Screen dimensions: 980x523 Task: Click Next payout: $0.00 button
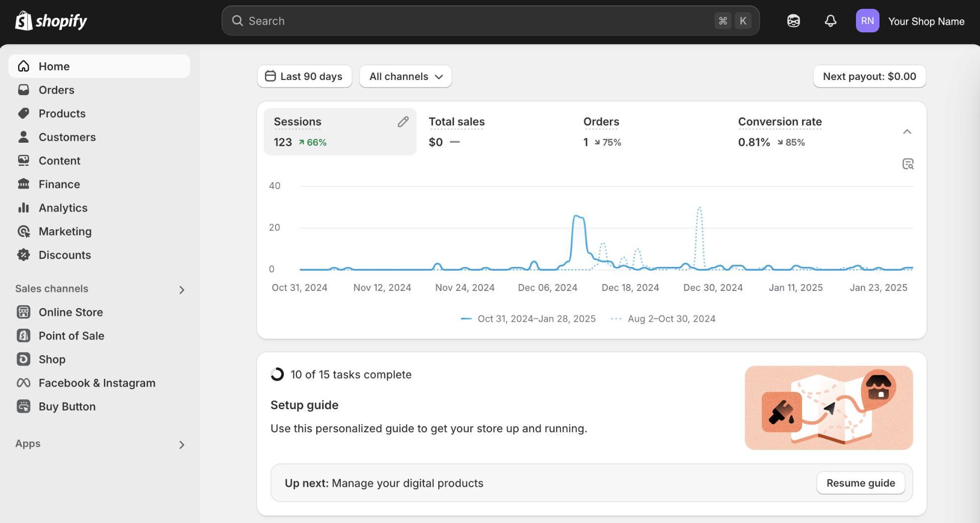(869, 77)
